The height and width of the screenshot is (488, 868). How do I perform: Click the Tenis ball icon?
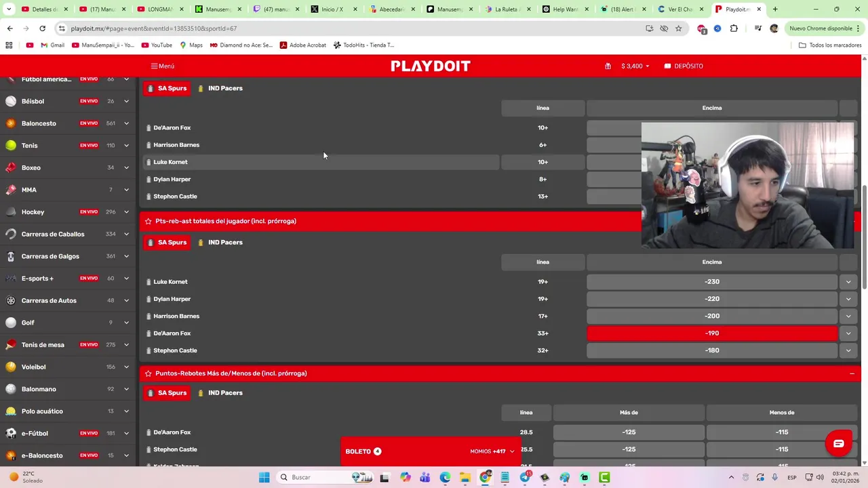[x=11, y=145]
